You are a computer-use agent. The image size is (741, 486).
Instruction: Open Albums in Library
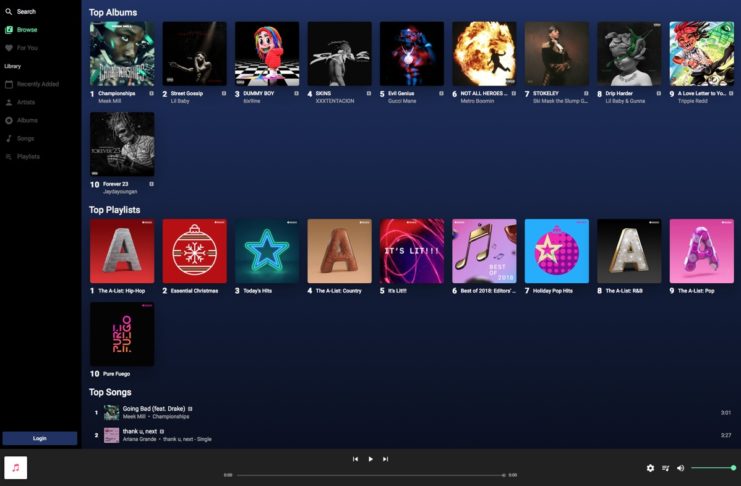pyautogui.click(x=27, y=121)
